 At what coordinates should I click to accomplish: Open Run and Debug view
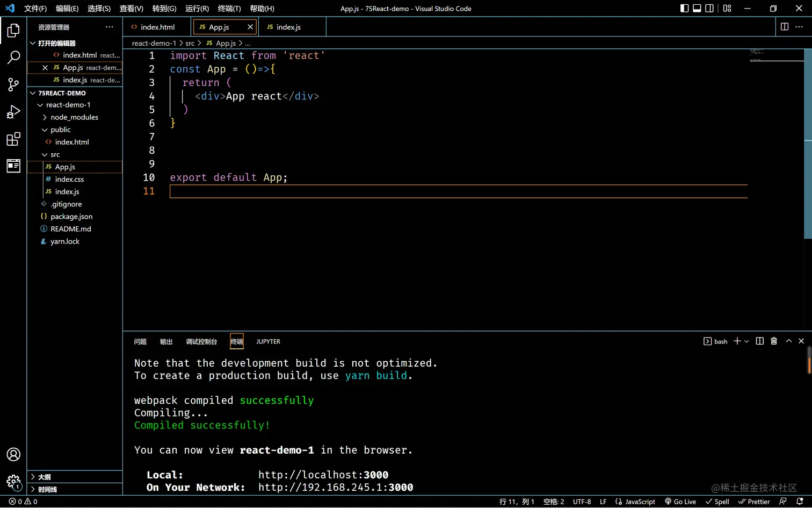click(x=13, y=112)
